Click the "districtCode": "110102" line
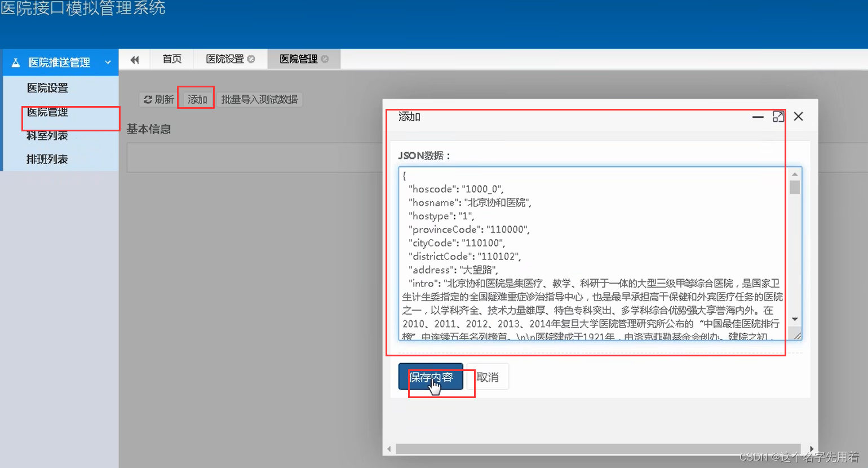The height and width of the screenshot is (468, 868). 464,257
